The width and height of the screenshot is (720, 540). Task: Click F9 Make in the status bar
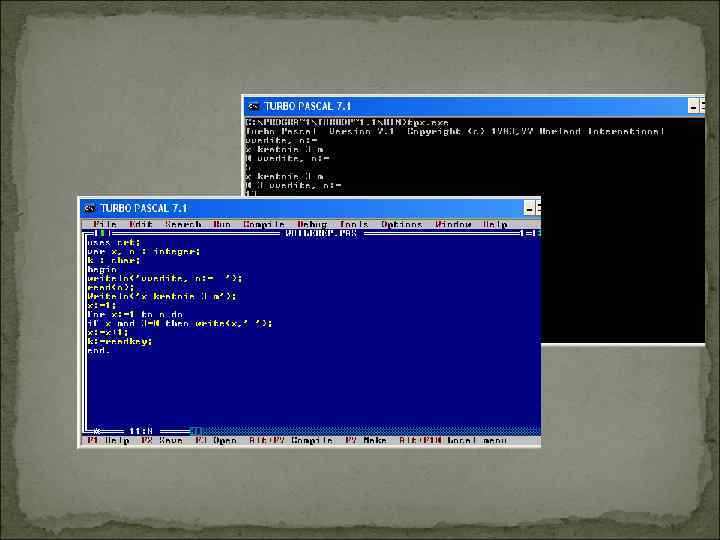(366, 440)
